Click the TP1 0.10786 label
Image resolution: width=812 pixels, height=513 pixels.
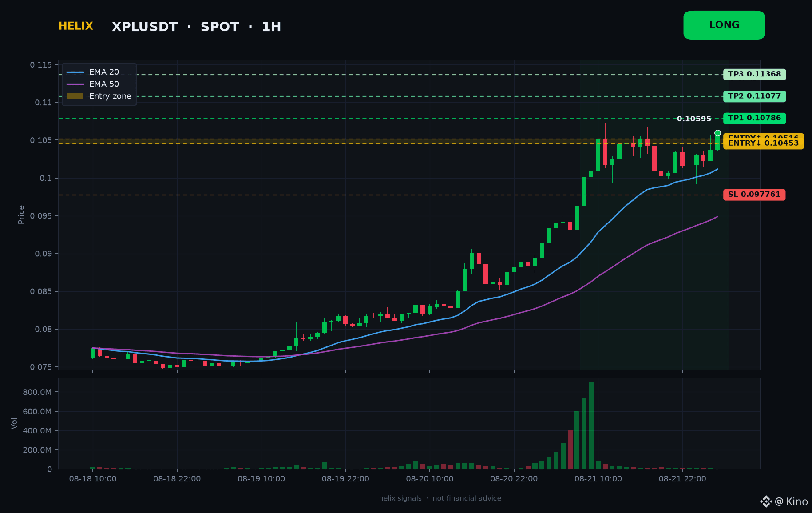pos(754,118)
